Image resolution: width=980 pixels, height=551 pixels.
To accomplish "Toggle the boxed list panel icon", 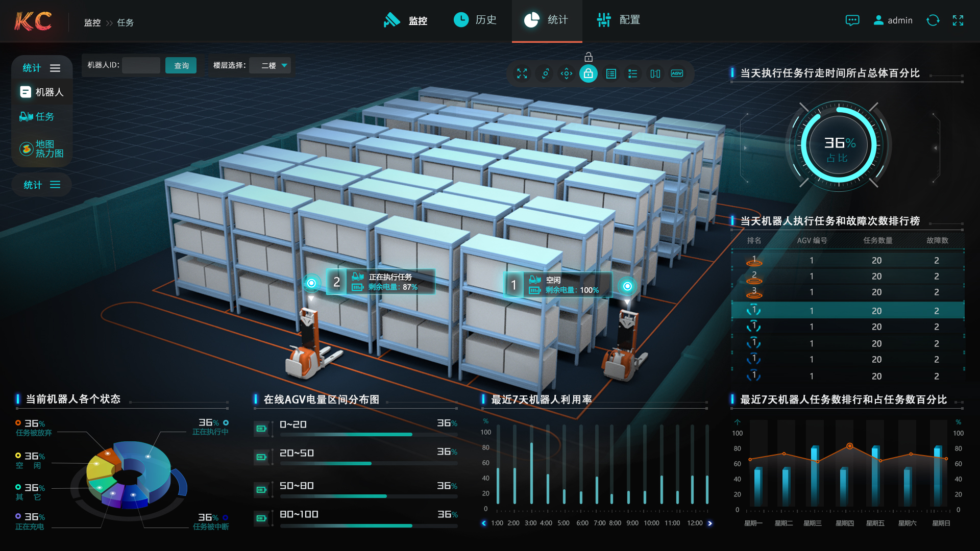I will point(611,73).
